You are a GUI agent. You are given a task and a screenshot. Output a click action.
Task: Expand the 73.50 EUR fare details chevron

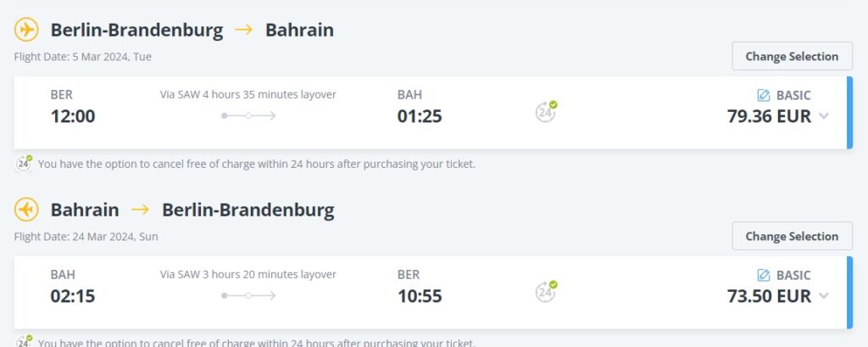click(x=824, y=296)
